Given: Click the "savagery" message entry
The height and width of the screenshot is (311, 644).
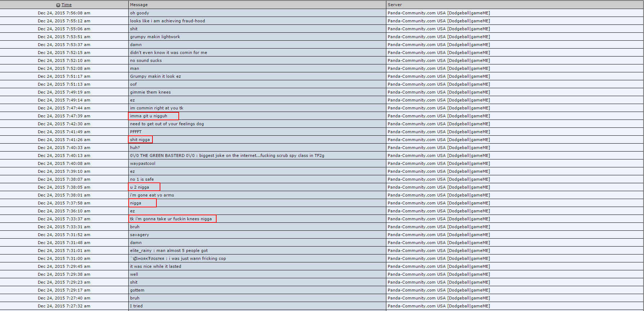Looking at the screenshot, I should (139, 235).
